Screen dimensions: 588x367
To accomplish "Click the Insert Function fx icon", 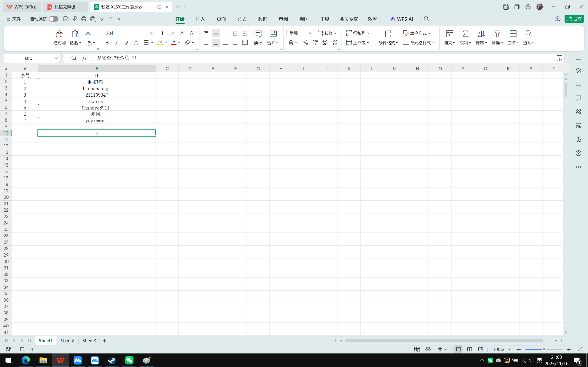I will (x=84, y=58).
